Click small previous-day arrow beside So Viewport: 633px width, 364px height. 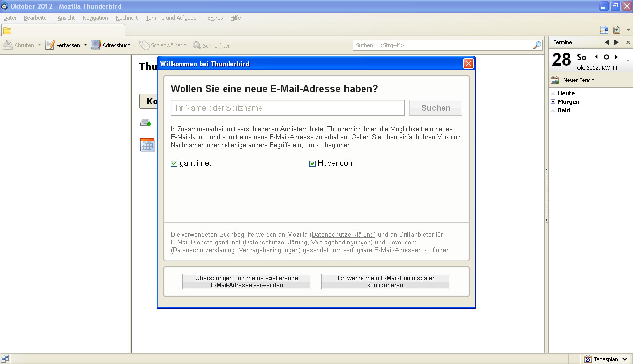(x=596, y=57)
